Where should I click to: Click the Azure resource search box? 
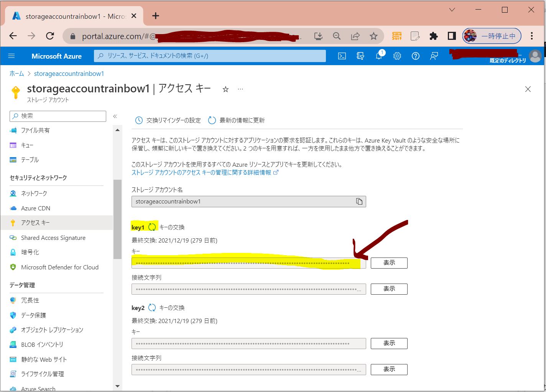(x=210, y=56)
